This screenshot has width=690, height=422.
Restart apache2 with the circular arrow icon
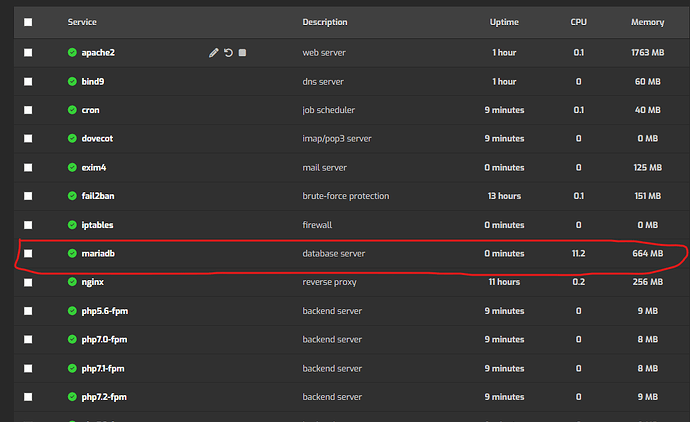click(228, 53)
